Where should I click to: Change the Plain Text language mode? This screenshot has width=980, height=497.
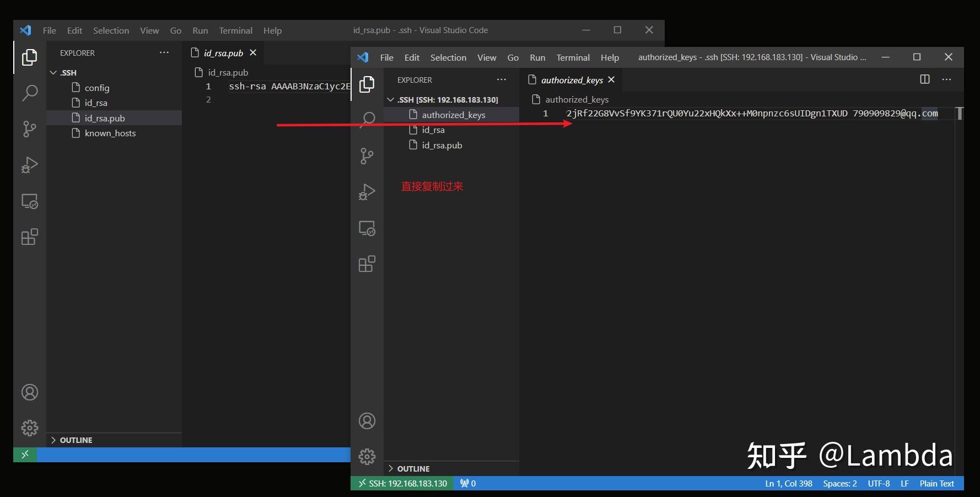[x=936, y=483]
